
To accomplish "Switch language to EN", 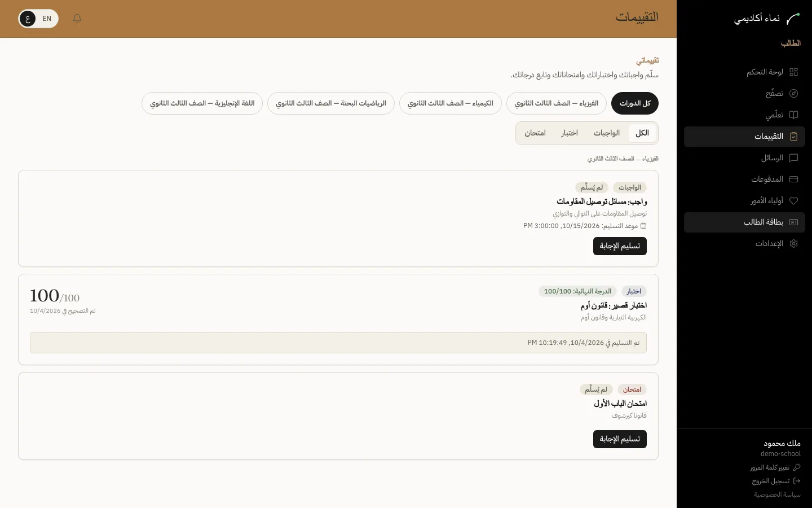I will 47,19.
